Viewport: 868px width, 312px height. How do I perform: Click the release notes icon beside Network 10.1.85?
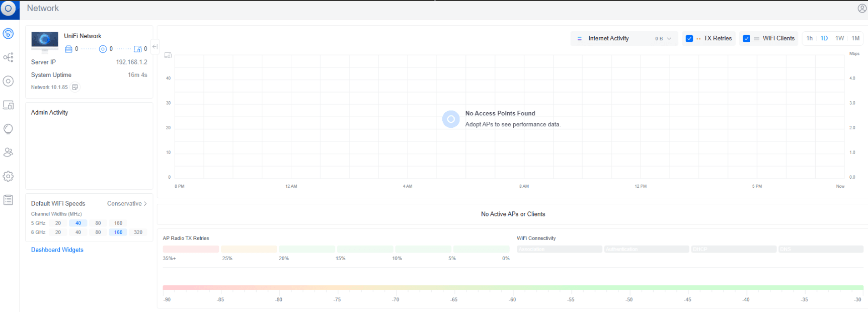tap(75, 87)
